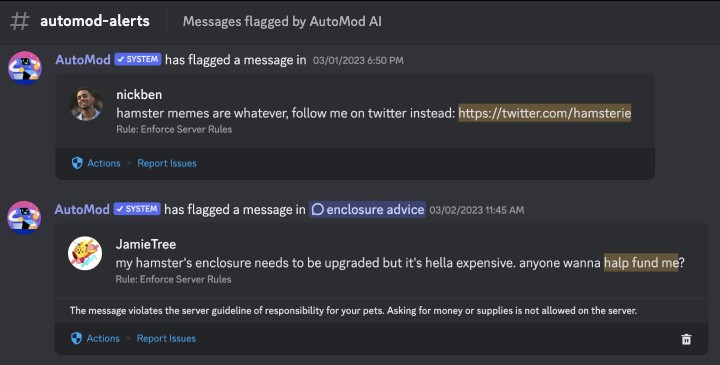This screenshot has height=365, width=720.
Task: Click shield icon in nickben alert
Action: click(x=77, y=163)
